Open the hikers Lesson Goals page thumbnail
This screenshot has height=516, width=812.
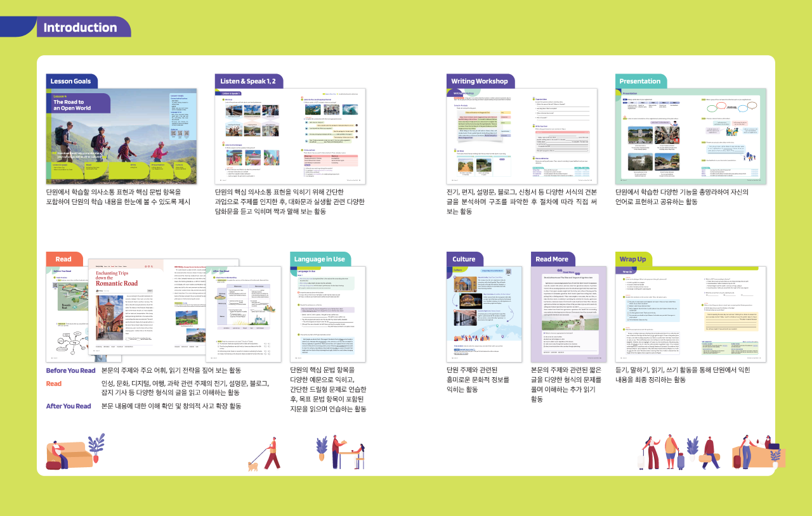coord(112,136)
